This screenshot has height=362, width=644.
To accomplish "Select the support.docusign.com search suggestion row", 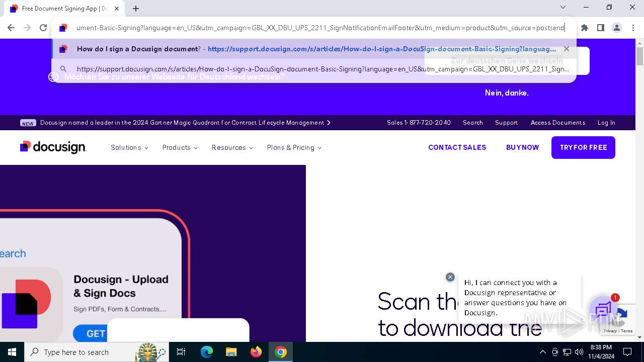I will point(314,69).
